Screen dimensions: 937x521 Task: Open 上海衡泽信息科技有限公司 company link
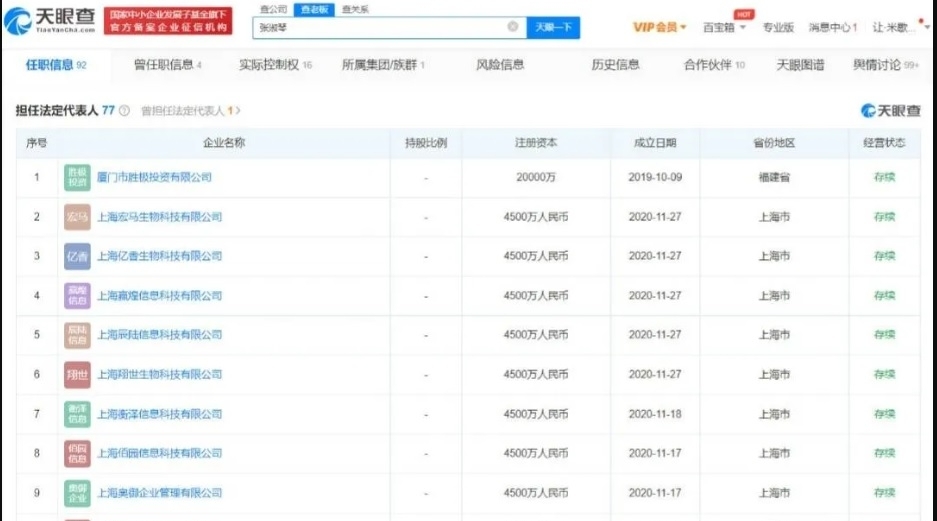160,414
